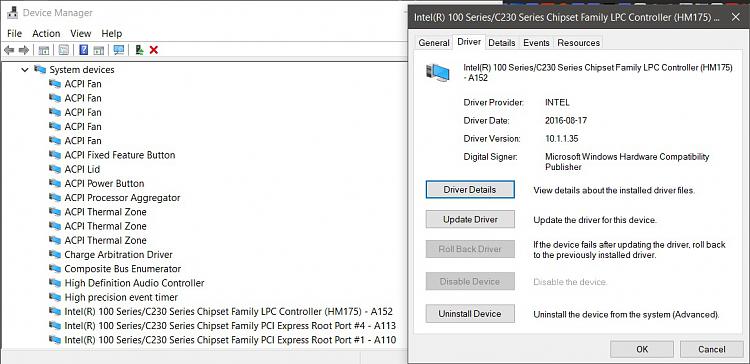Click the driver date 2016-08-17

tap(566, 121)
